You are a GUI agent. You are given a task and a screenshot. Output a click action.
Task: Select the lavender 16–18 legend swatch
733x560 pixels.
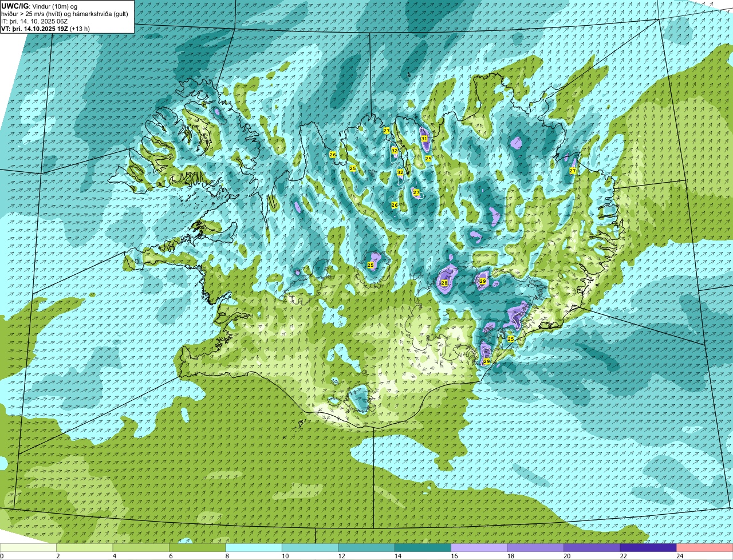coord(479,547)
